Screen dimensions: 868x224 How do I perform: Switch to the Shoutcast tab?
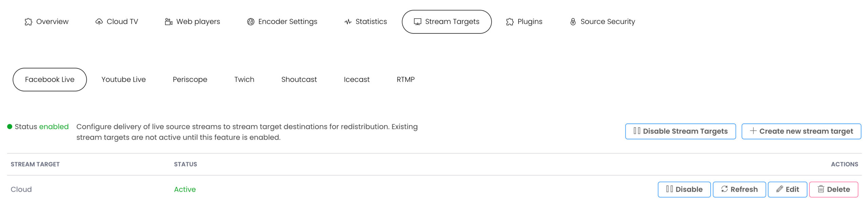(x=299, y=79)
